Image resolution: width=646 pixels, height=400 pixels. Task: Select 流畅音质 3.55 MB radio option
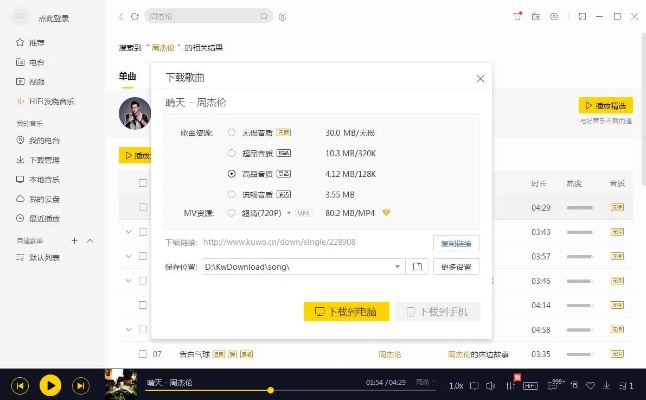(x=232, y=194)
